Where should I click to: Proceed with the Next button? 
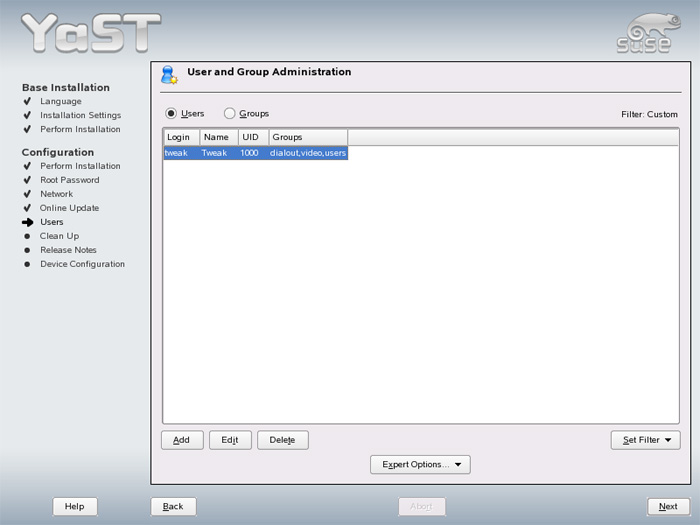(668, 506)
